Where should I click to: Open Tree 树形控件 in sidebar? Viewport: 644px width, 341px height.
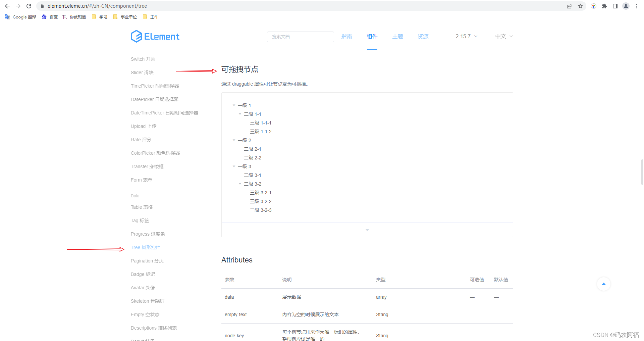(x=146, y=247)
